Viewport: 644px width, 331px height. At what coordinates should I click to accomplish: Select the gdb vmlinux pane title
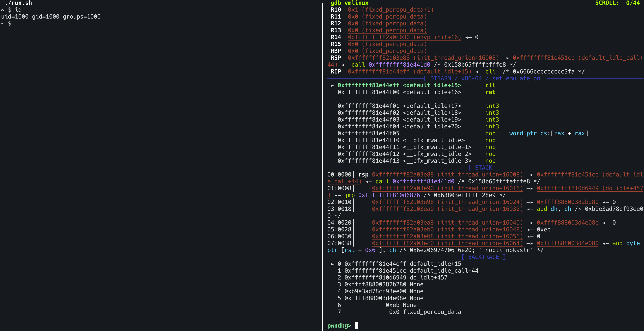(x=349, y=3)
